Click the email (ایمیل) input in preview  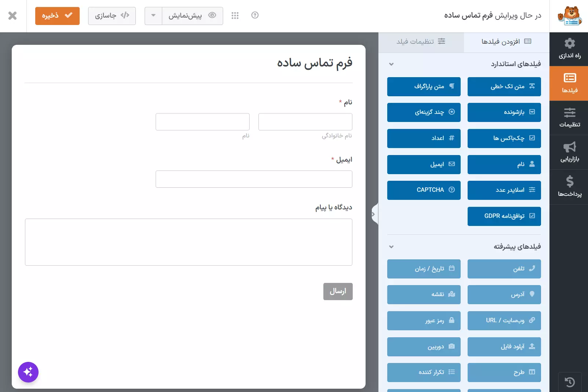[x=254, y=179]
